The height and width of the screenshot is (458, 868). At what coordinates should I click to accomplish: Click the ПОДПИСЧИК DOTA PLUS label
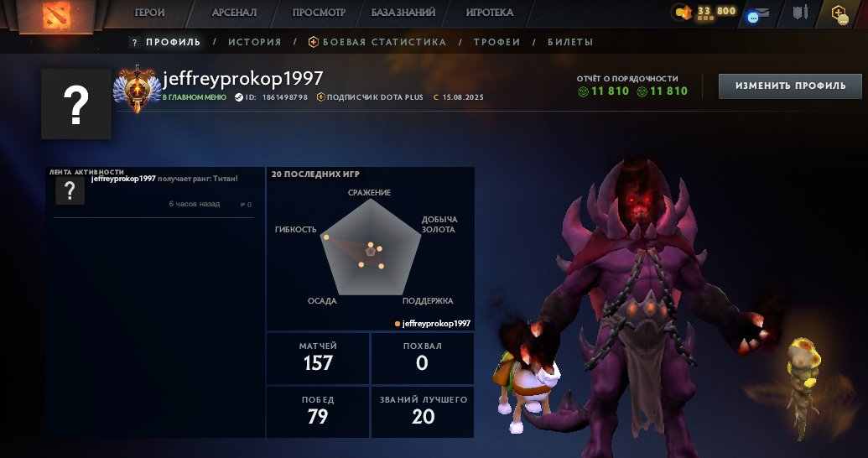(375, 97)
